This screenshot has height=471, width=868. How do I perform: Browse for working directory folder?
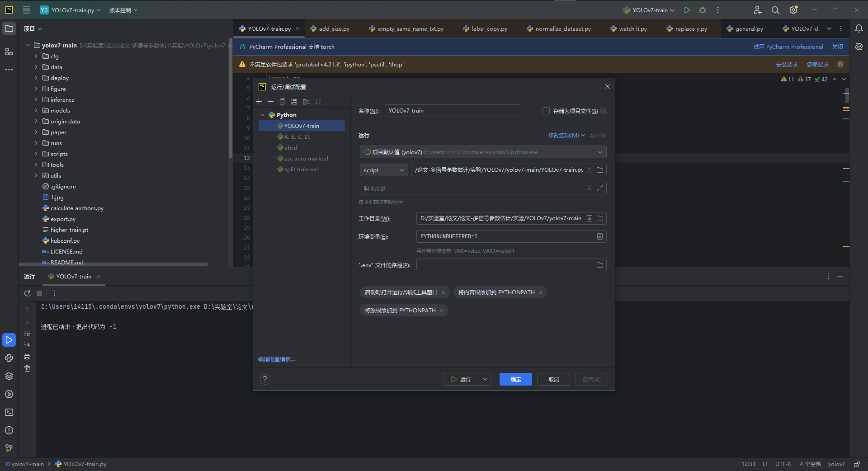point(600,218)
